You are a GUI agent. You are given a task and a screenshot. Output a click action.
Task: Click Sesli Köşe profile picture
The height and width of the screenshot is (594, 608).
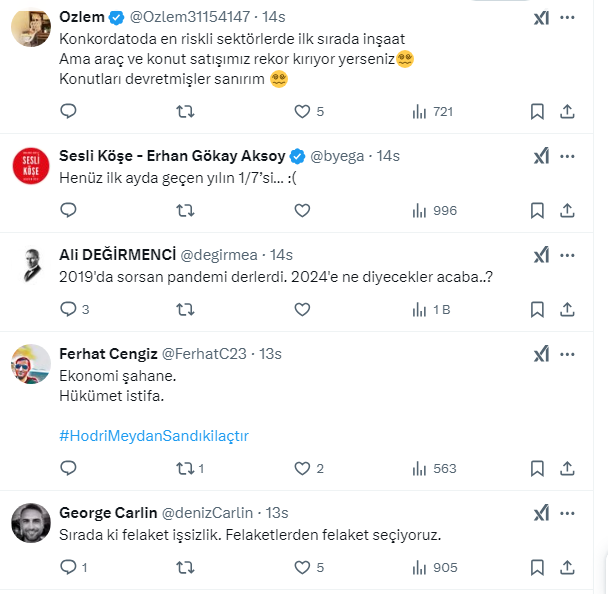[31, 167]
